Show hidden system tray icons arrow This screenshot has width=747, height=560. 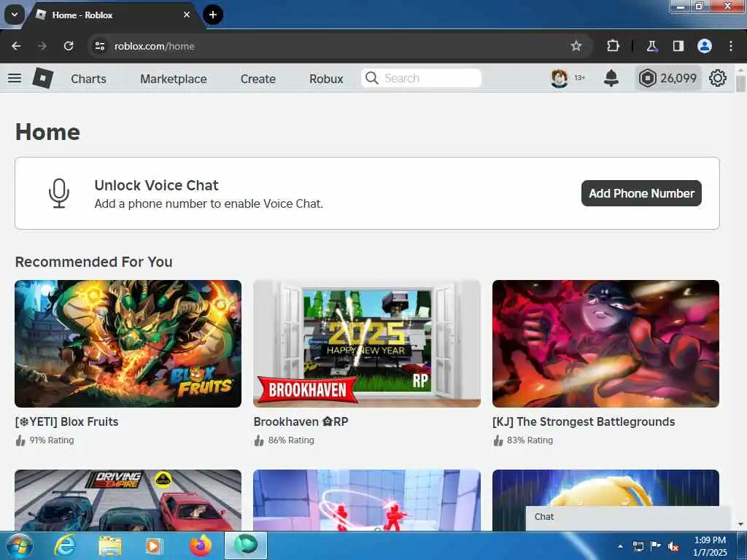click(x=620, y=546)
